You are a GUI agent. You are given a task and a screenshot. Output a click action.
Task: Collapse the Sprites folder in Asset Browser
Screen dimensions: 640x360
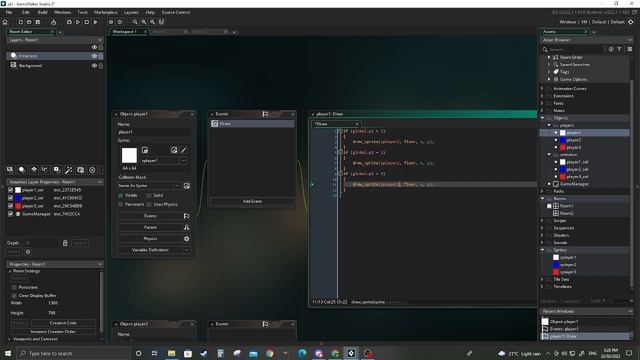(543, 250)
